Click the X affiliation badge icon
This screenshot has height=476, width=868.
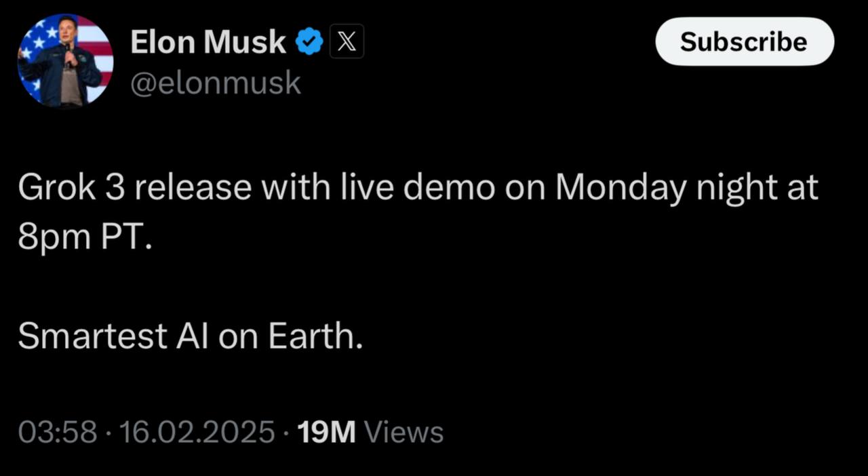tap(347, 42)
